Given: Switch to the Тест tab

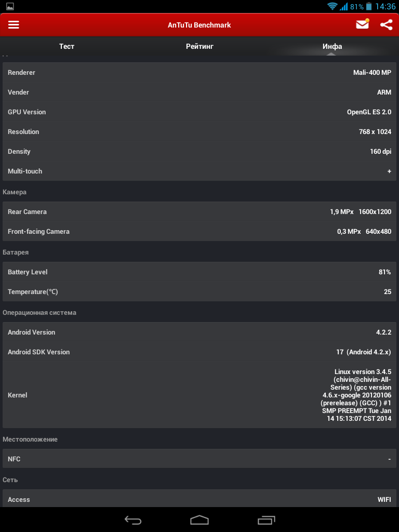Looking at the screenshot, I should click(x=66, y=46).
